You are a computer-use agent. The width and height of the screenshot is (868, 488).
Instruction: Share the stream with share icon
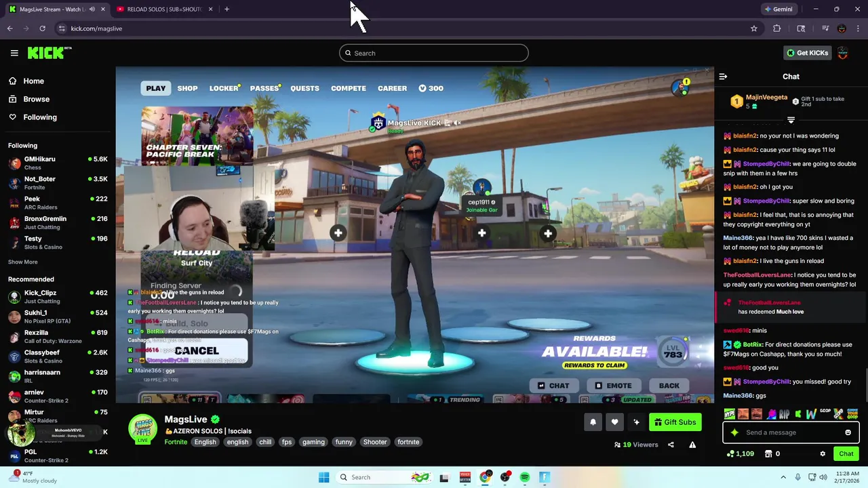[x=671, y=445]
